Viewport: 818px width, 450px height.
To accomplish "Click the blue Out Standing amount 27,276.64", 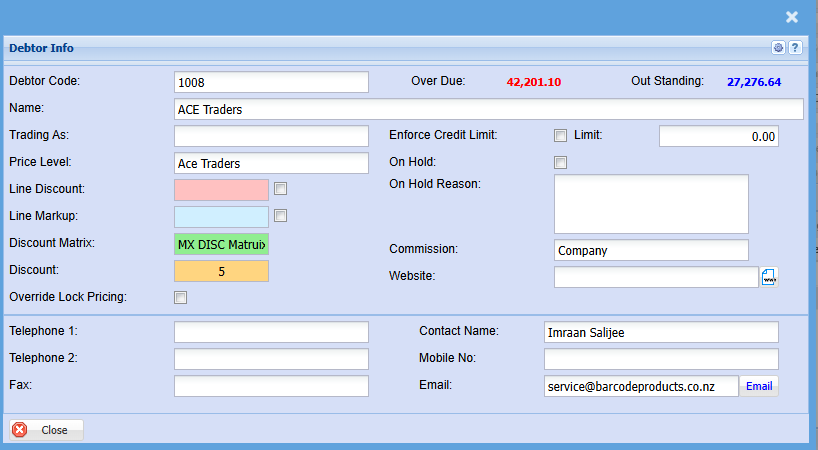I will pyautogui.click(x=754, y=82).
